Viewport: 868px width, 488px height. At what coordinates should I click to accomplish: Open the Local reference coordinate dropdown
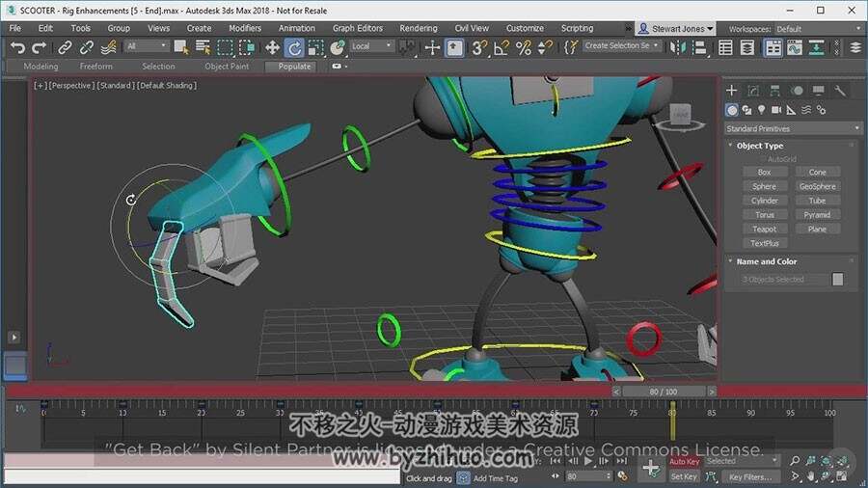pyautogui.click(x=372, y=46)
